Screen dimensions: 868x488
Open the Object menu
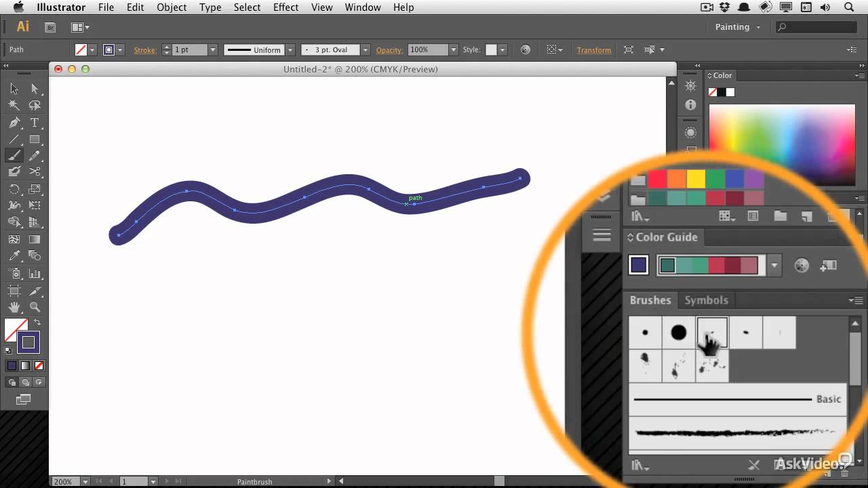pyautogui.click(x=172, y=7)
